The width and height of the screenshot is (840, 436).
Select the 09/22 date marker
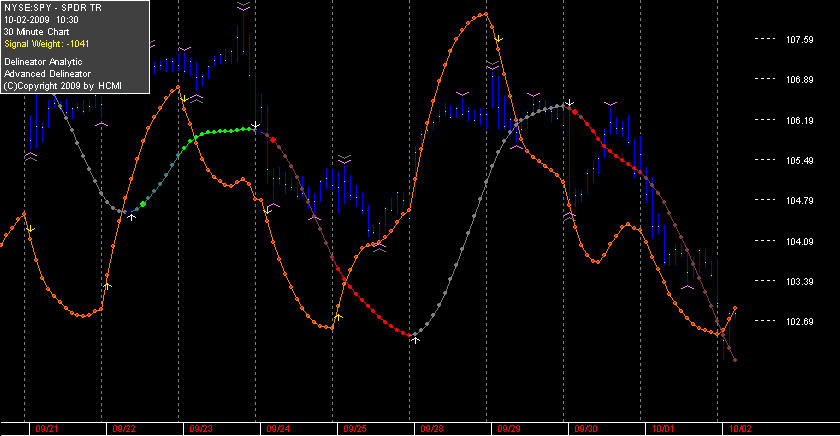point(124,429)
